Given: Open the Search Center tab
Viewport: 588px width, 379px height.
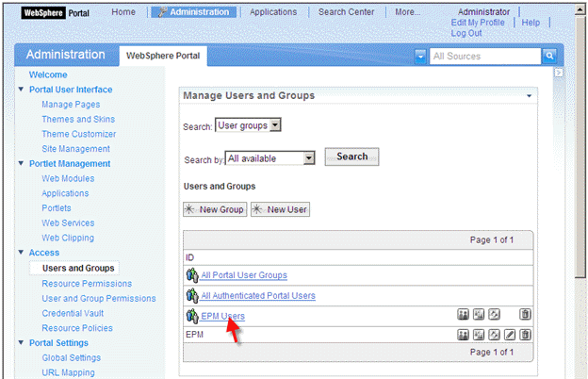Looking at the screenshot, I should coord(346,12).
